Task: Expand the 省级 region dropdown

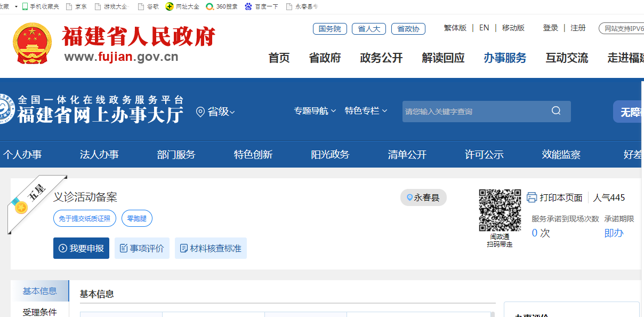Action: (215, 112)
